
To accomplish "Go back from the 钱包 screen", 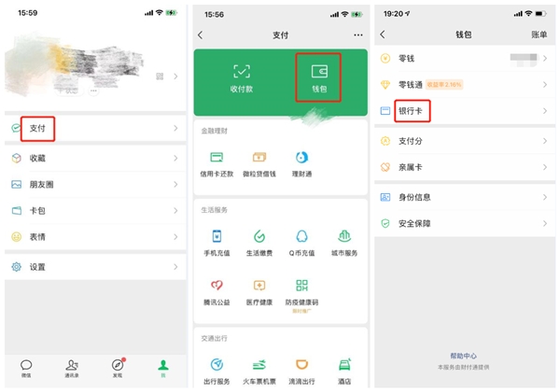I will coord(383,35).
